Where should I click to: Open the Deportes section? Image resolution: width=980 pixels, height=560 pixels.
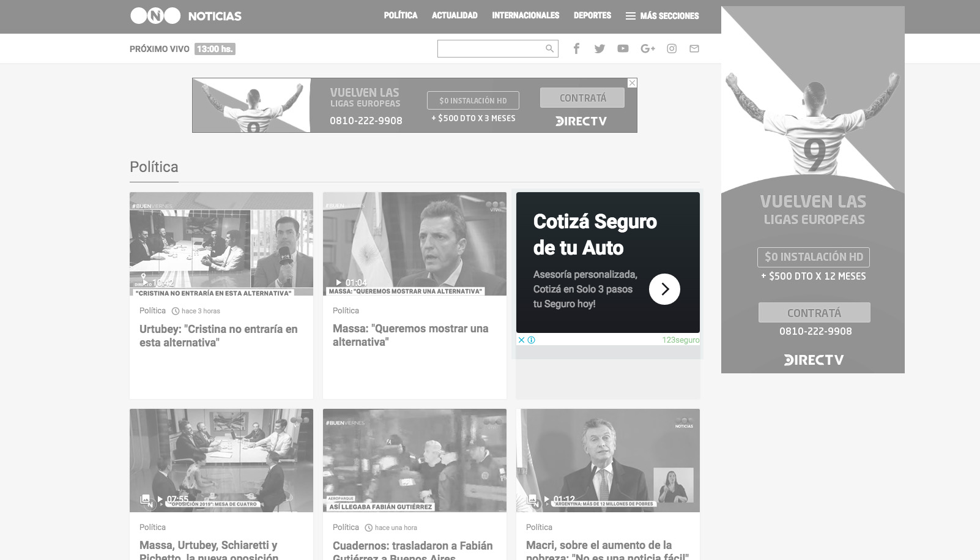592,16
